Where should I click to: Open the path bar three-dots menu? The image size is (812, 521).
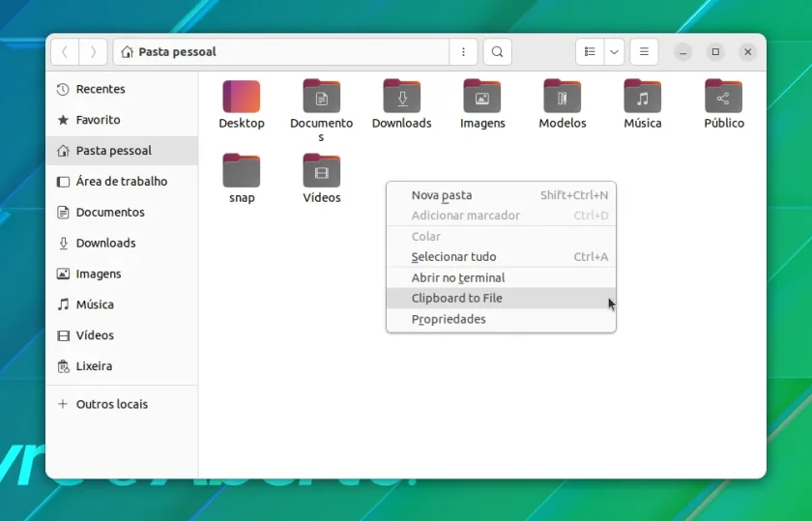coord(463,52)
